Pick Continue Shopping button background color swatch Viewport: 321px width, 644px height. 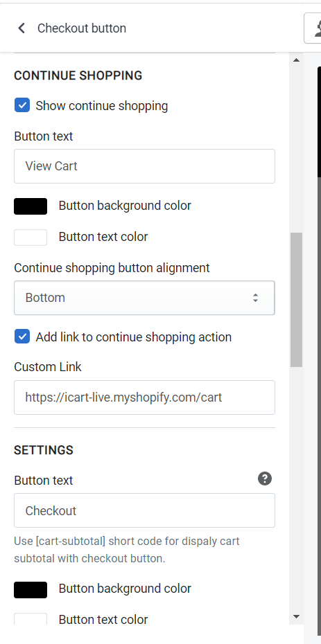click(x=31, y=206)
